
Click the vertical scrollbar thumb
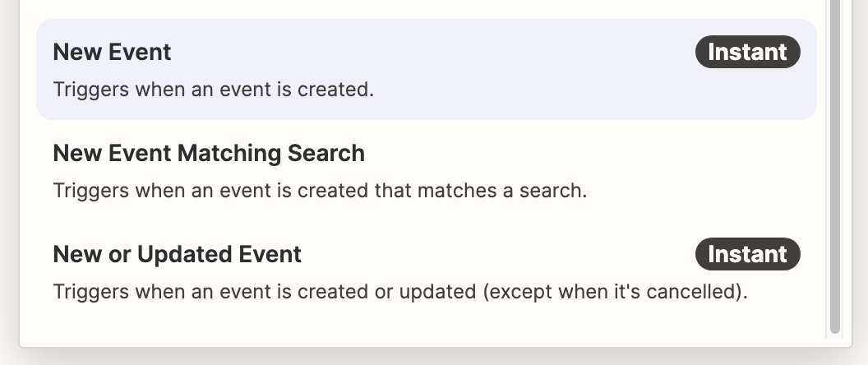click(x=835, y=164)
